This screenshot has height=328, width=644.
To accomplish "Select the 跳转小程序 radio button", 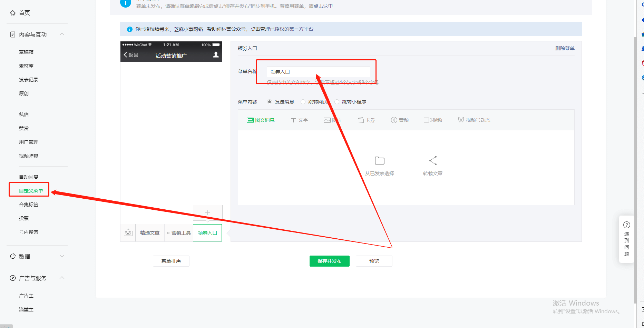I will pos(337,102).
